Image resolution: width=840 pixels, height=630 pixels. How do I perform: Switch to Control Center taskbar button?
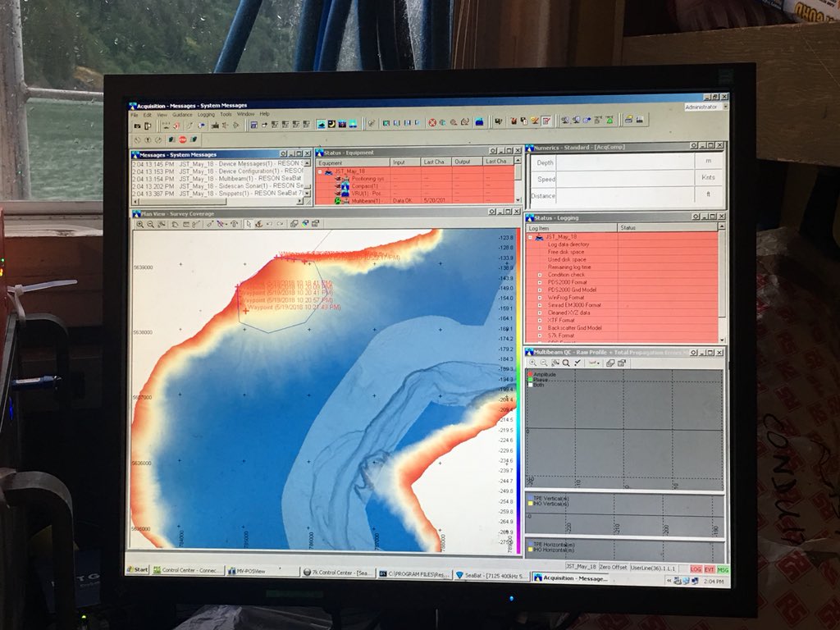(x=186, y=571)
